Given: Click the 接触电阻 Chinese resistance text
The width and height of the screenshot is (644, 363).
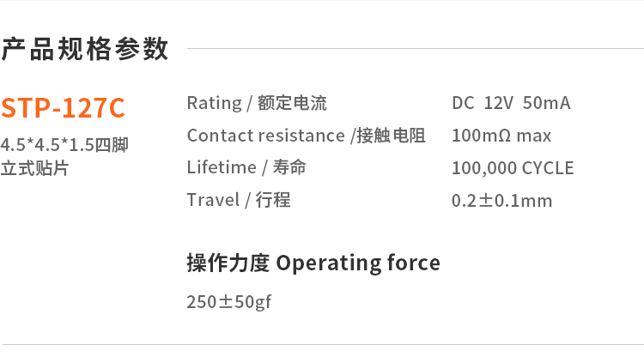Looking at the screenshot, I should tap(391, 136).
